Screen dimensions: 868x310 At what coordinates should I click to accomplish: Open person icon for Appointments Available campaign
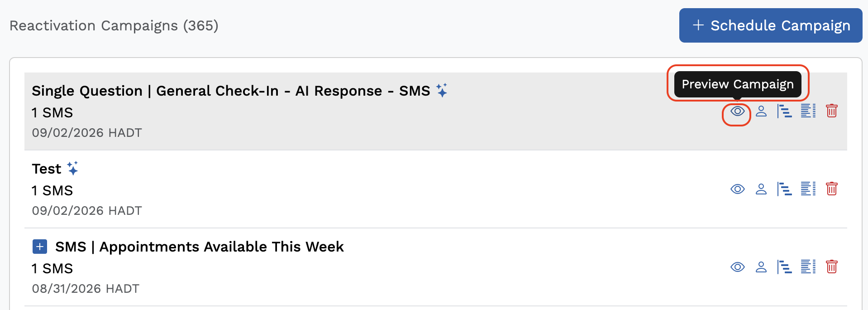[x=761, y=267]
